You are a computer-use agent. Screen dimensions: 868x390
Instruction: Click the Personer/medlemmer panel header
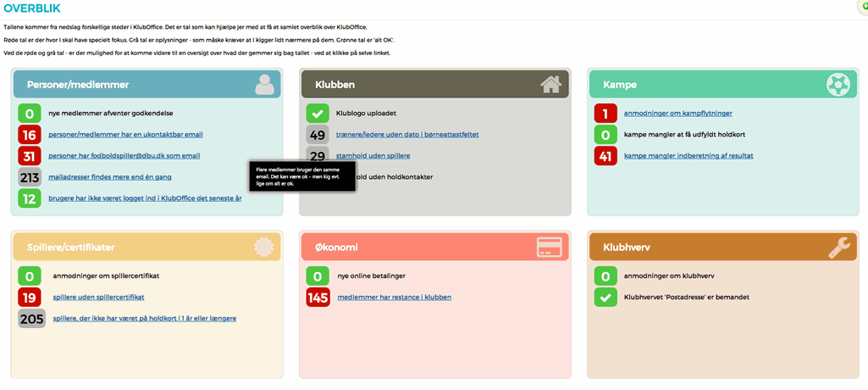[x=147, y=85]
